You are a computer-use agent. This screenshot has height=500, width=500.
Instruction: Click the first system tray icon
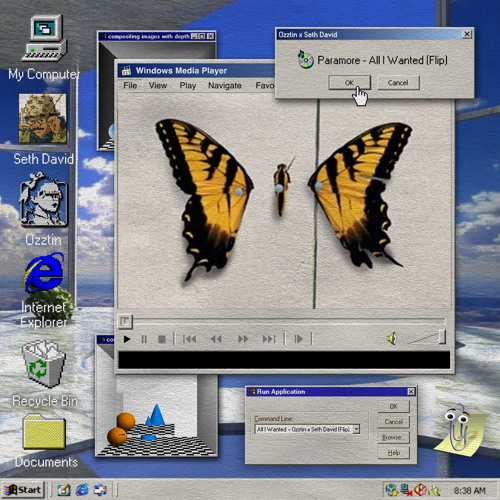(x=391, y=490)
